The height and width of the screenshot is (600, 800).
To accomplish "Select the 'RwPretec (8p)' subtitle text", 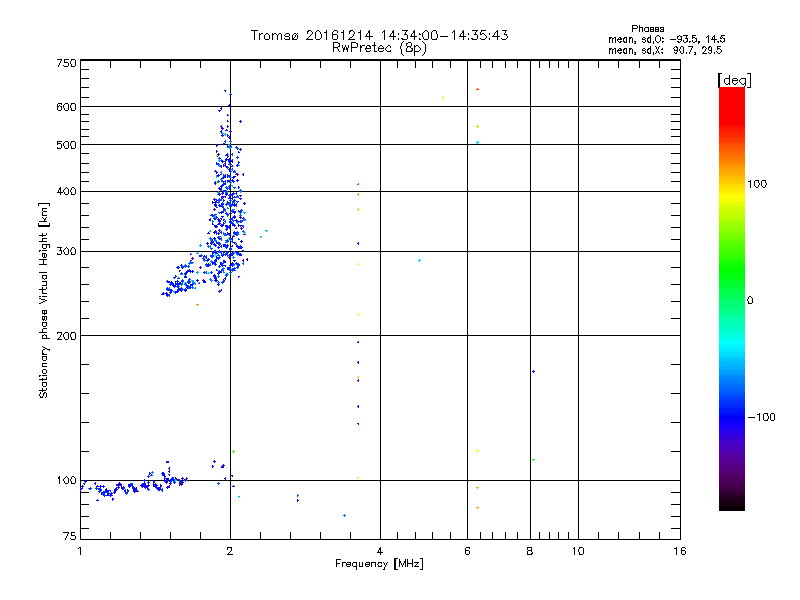I will click(379, 48).
